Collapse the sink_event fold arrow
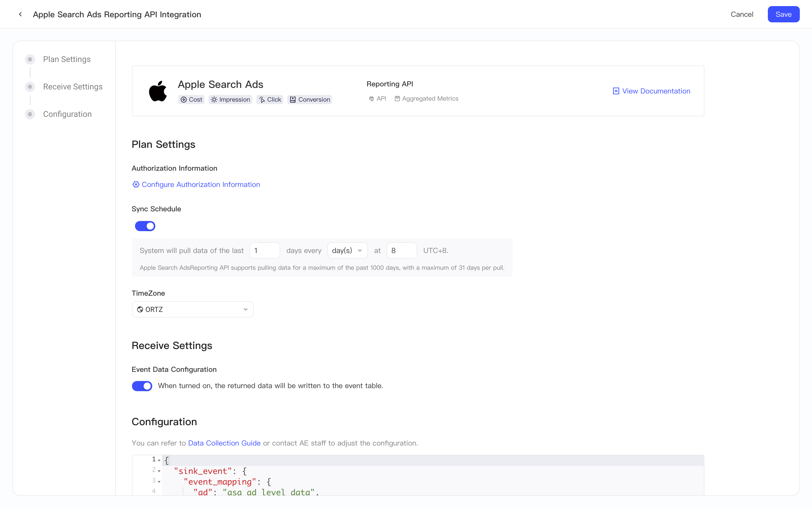The height and width of the screenshot is (508, 812). pyautogui.click(x=159, y=471)
